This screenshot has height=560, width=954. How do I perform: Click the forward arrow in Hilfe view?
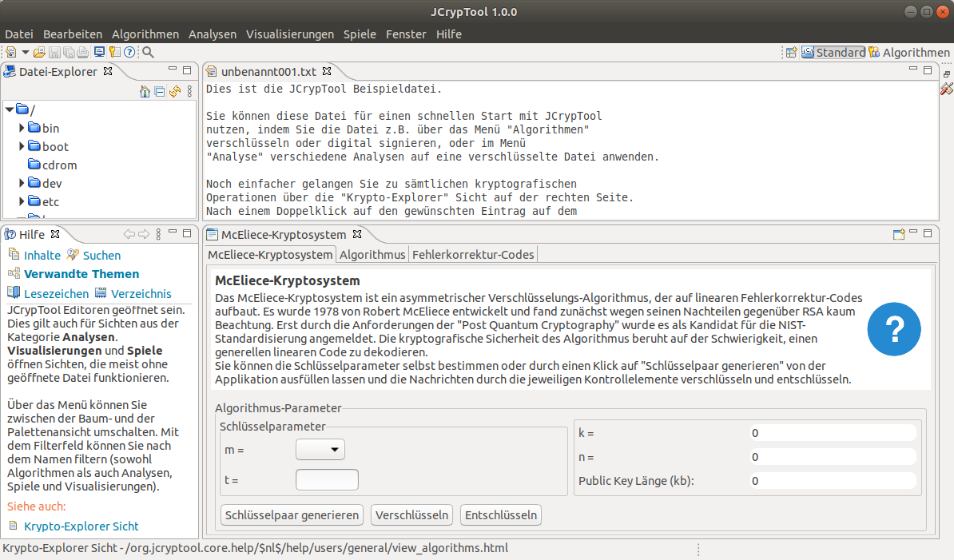click(x=144, y=234)
